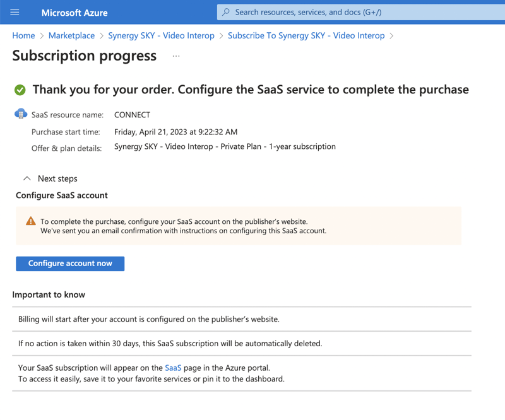Click the 'Important to know' heading
The image size is (505, 420).
point(49,295)
